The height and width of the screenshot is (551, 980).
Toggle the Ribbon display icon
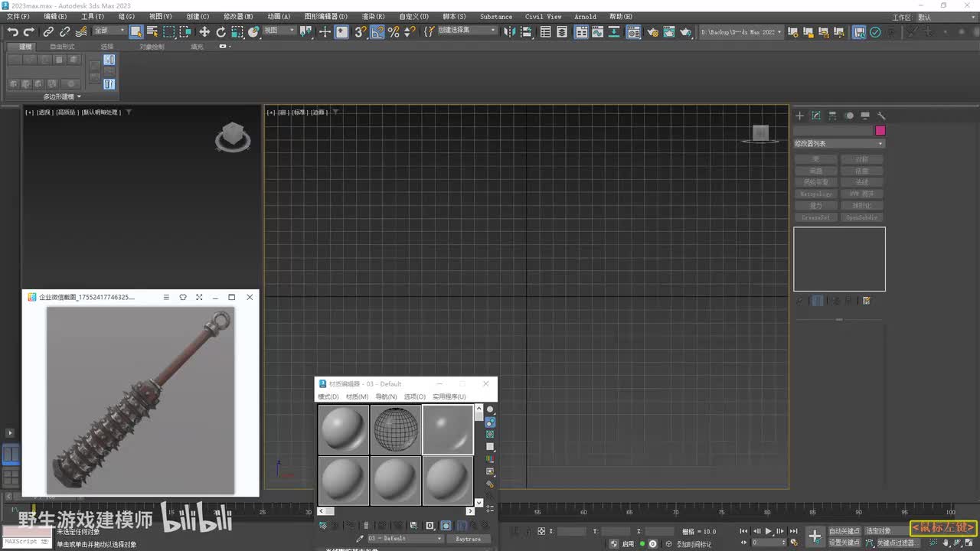[x=582, y=32]
